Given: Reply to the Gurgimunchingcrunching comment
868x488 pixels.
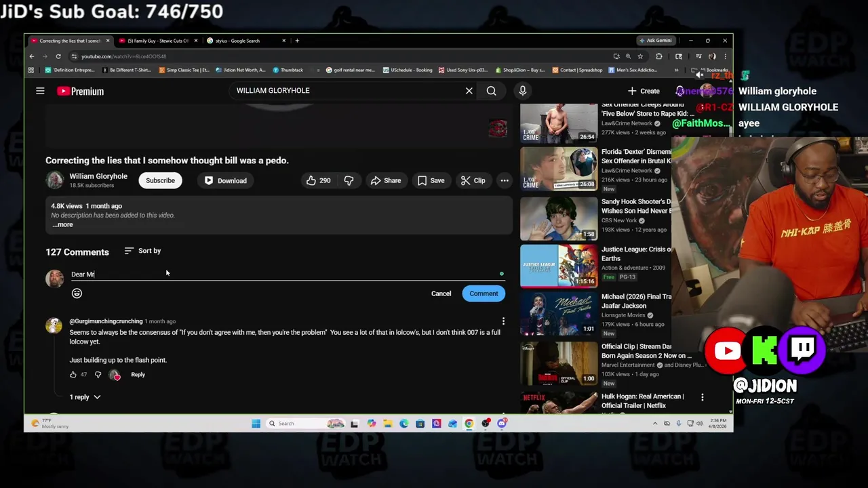Looking at the screenshot, I should coord(138,374).
